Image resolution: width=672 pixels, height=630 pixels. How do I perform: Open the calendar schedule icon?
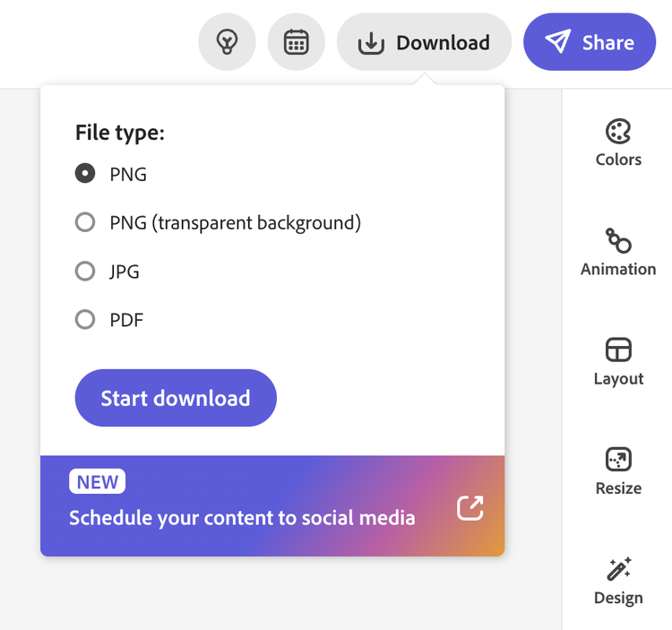[x=296, y=42]
